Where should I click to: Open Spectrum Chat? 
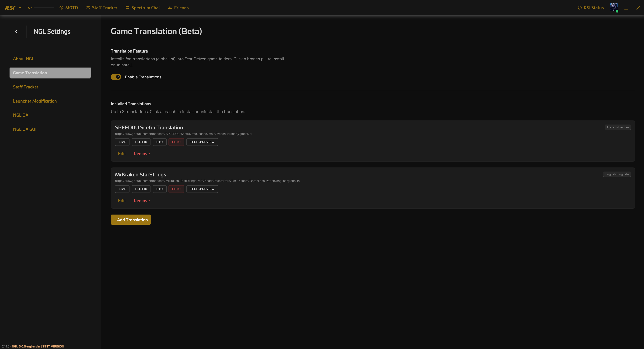click(x=143, y=8)
